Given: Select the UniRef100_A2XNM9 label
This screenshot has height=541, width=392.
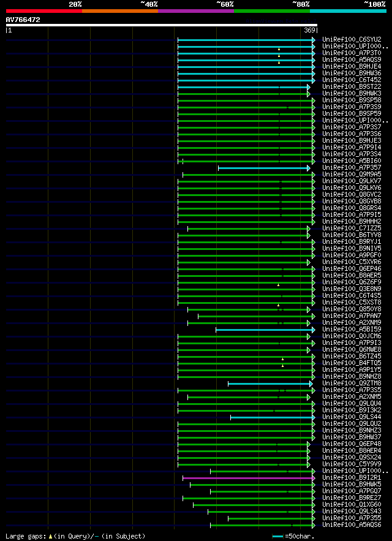Looking at the screenshot, I should click(352, 323).
